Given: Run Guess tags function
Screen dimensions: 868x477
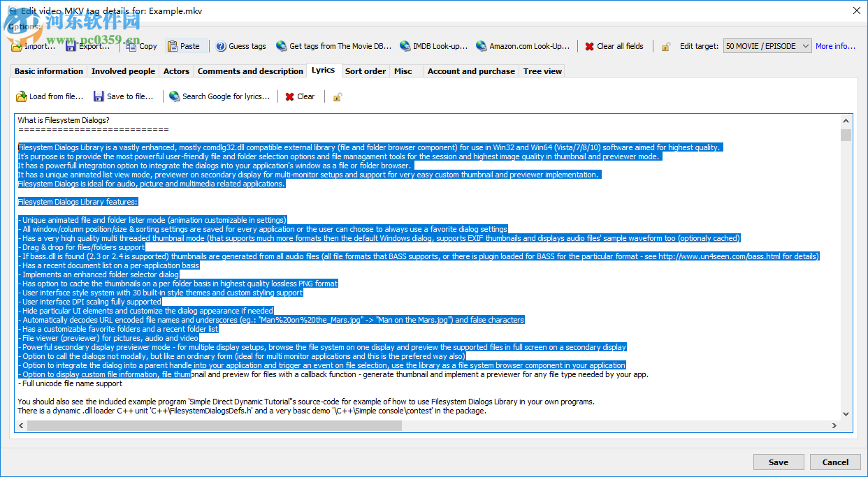Looking at the screenshot, I should (x=240, y=45).
